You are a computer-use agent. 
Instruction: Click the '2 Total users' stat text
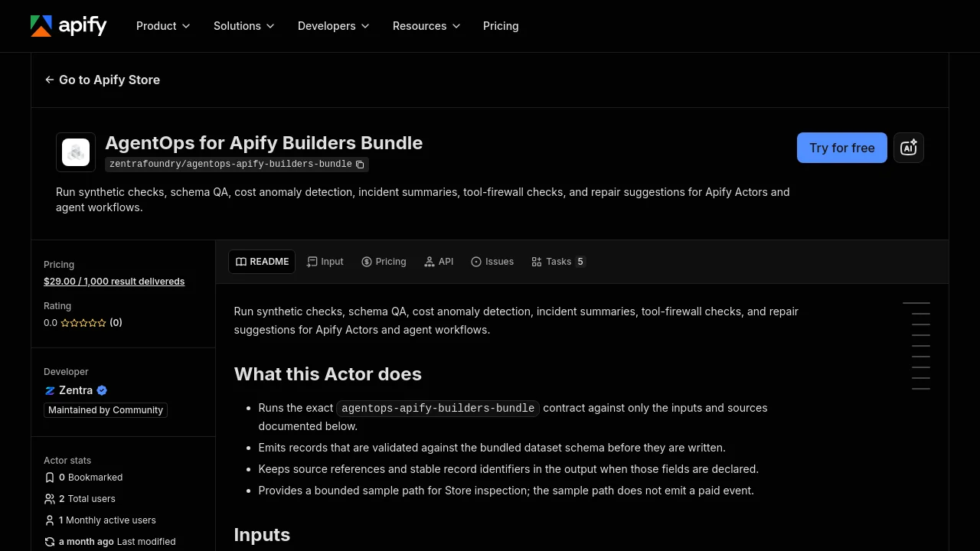pyautogui.click(x=87, y=499)
